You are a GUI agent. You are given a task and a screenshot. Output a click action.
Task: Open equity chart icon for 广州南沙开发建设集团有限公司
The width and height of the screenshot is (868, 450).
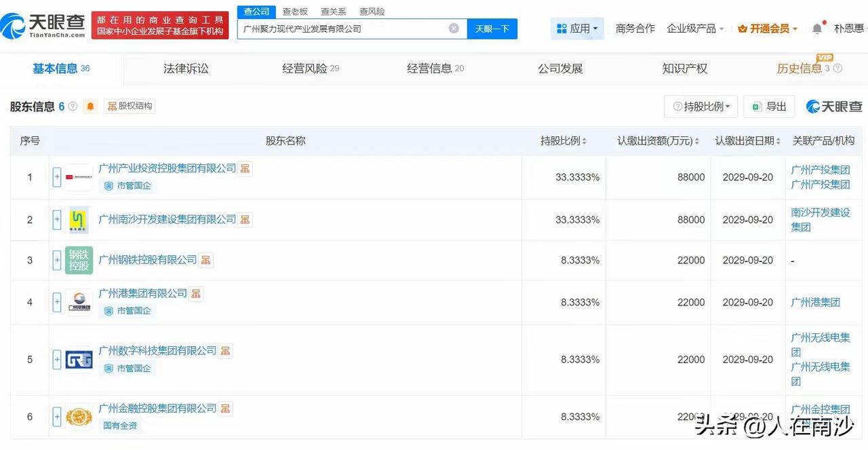point(245,219)
